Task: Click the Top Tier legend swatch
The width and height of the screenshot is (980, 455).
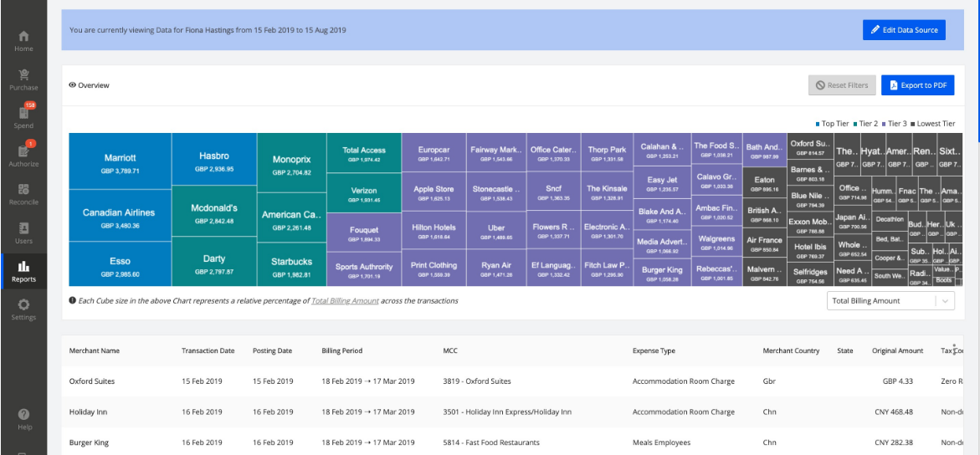Action: (818, 124)
